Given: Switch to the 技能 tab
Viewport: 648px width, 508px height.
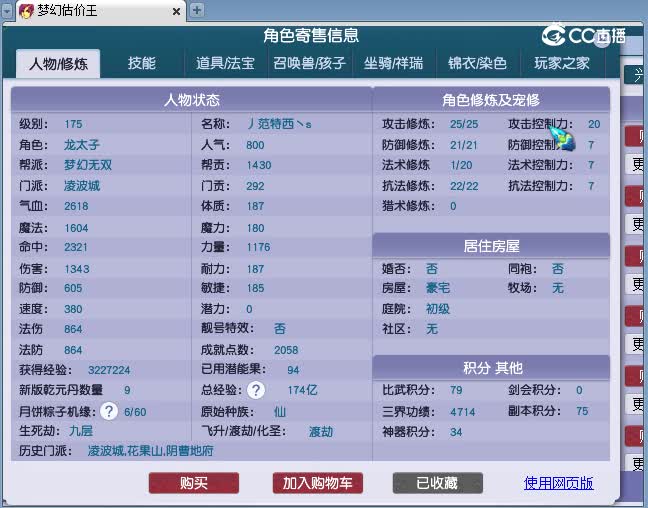Looking at the screenshot, I should click(142, 63).
